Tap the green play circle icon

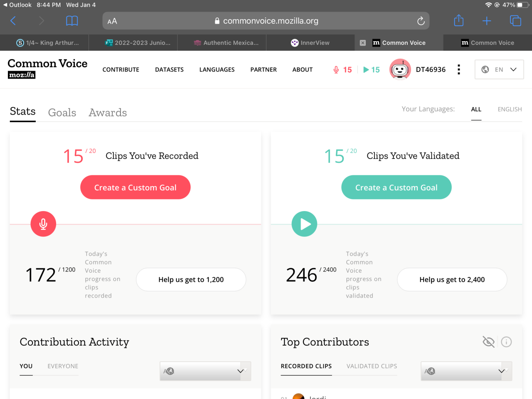[x=304, y=224]
